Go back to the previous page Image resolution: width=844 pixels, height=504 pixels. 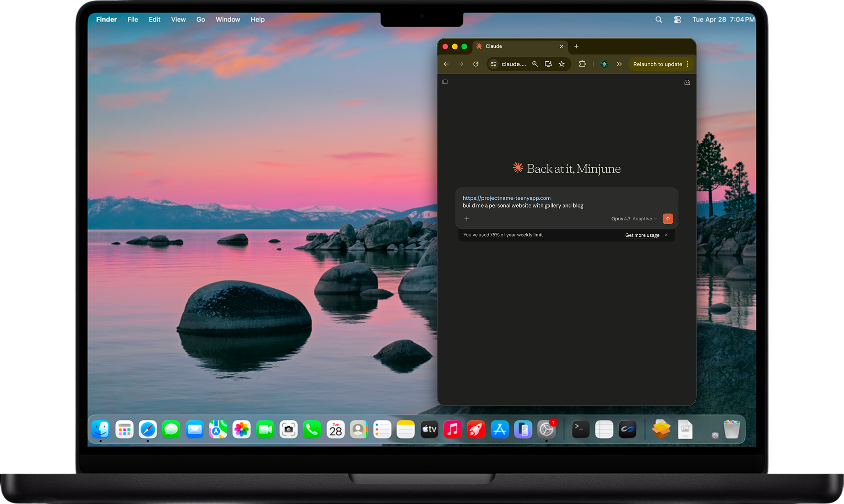pyautogui.click(x=446, y=64)
